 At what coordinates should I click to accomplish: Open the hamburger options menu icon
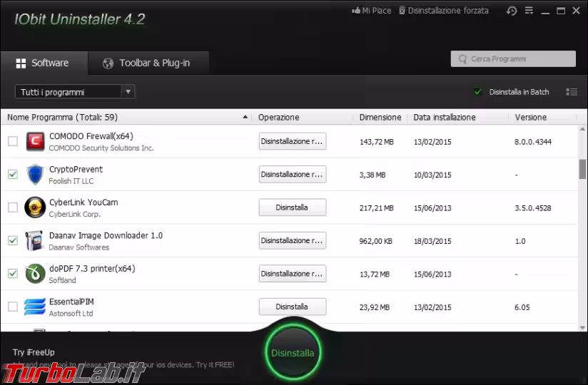point(529,11)
